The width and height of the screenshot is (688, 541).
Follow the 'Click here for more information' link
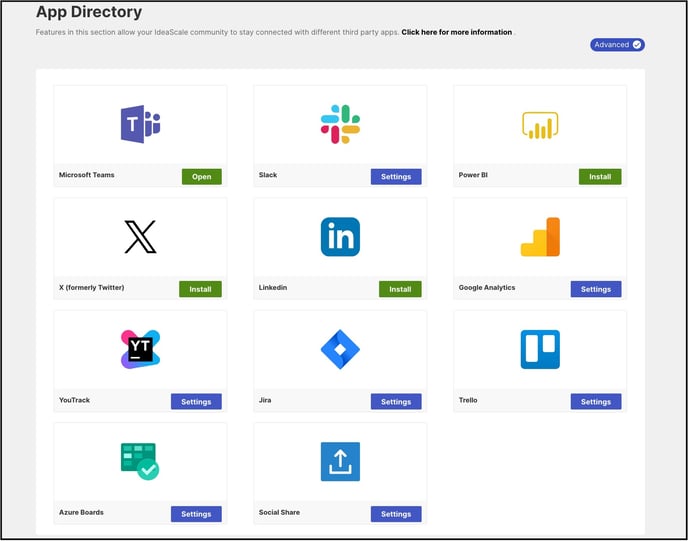pos(456,32)
